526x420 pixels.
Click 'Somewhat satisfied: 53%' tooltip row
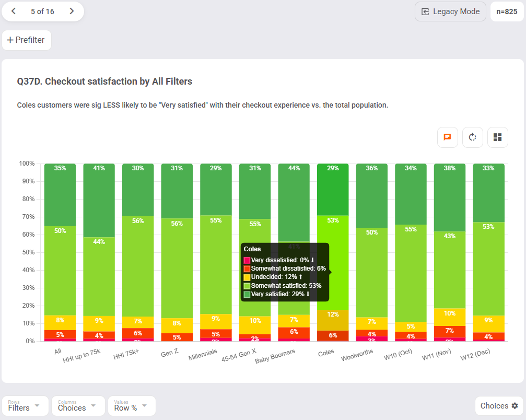[283, 286]
